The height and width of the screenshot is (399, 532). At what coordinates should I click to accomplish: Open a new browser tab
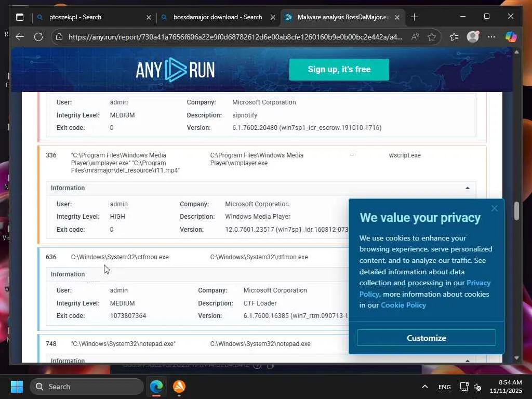414,17
